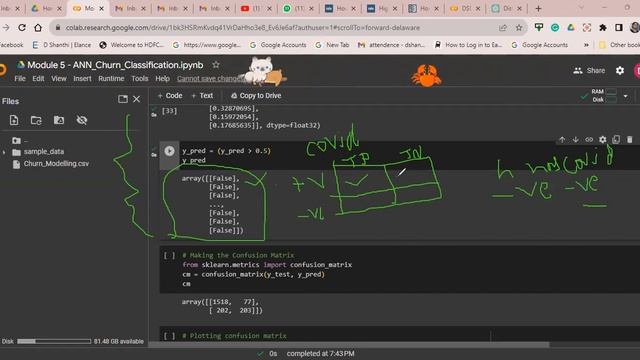Mirror the cell in a tab
Image resolution: width=640 pixels, height=360 pixels.
(616, 140)
